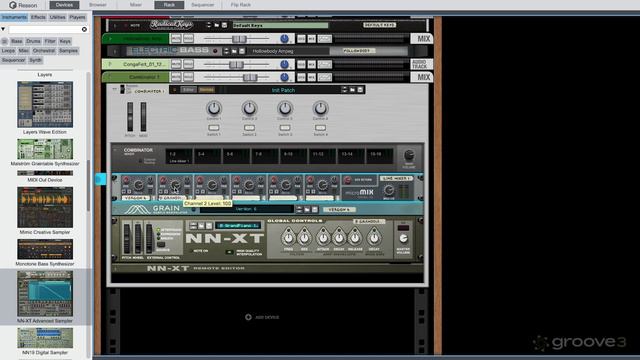Expand the Bass device panel

115,51
